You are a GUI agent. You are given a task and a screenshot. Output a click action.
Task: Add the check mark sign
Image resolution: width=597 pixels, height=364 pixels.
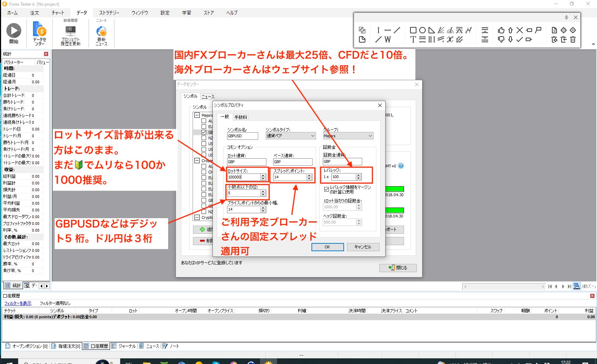point(520,39)
